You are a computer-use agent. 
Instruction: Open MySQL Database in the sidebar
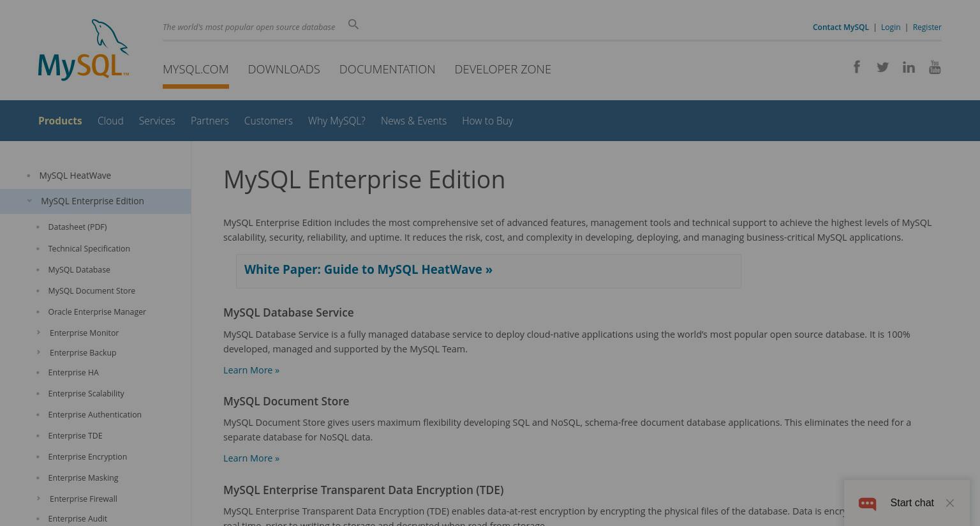79,270
